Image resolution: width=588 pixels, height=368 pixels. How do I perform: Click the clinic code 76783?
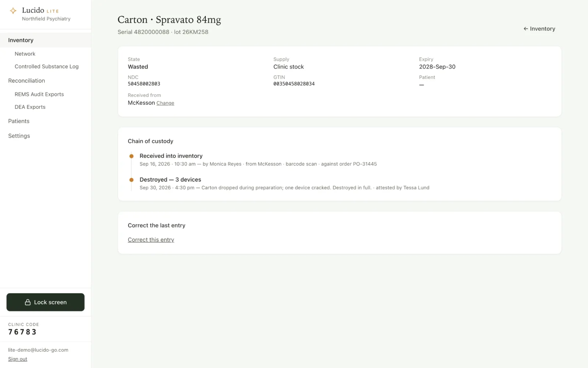(22, 332)
